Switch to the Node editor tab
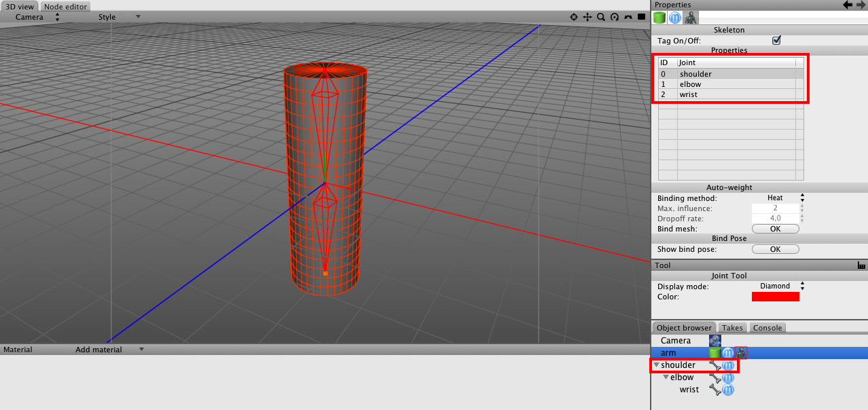This screenshot has height=410, width=868. pyautogui.click(x=65, y=7)
